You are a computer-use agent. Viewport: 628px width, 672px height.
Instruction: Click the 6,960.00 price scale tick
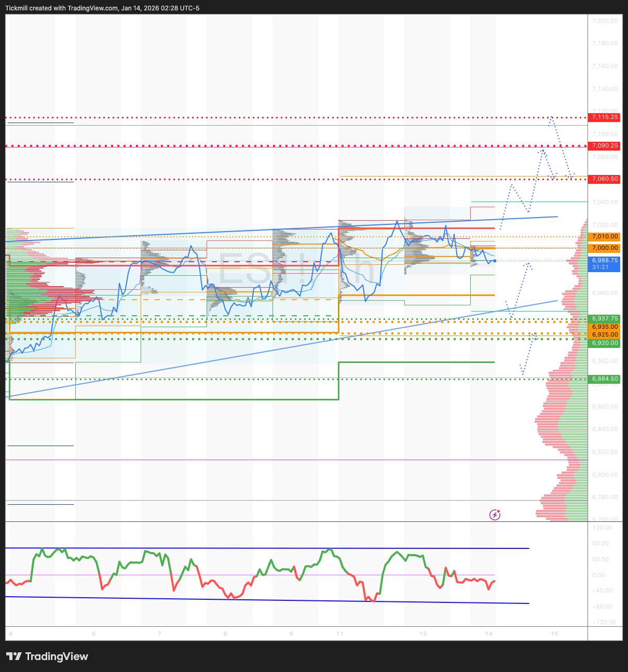pyautogui.click(x=605, y=293)
